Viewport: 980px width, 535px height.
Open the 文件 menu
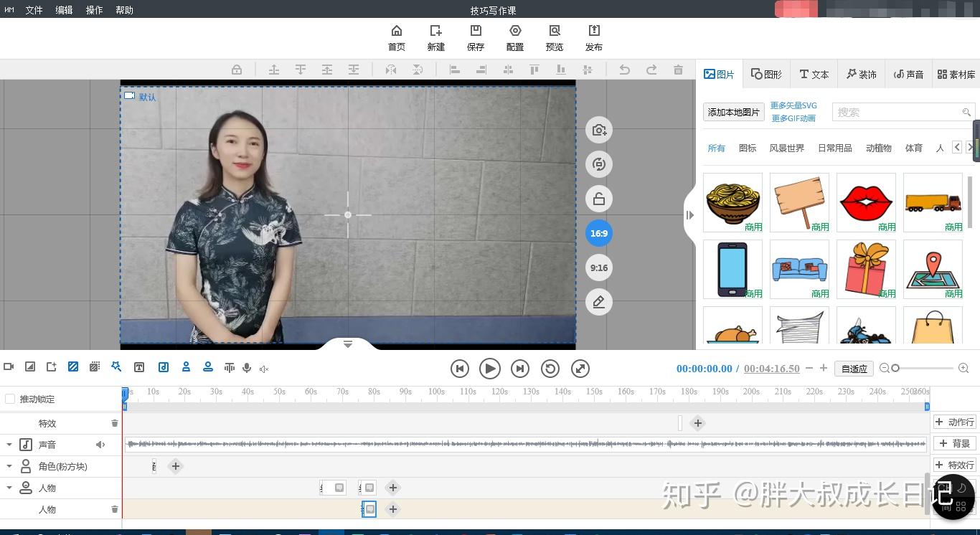point(34,10)
